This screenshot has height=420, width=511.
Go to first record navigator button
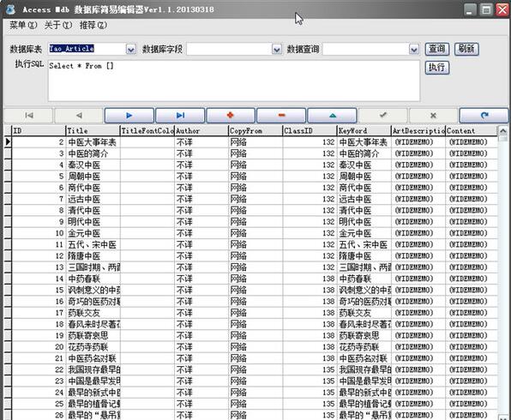pos(28,116)
